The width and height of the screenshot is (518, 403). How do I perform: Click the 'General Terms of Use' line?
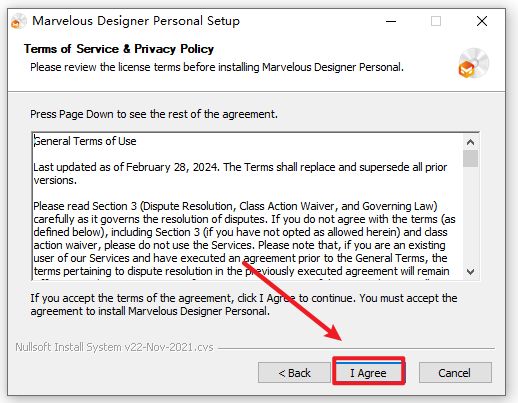tap(85, 141)
